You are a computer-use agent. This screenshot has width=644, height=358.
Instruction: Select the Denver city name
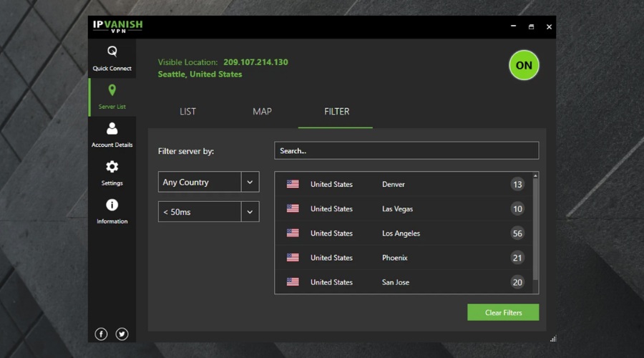click(x=394, y=185)
